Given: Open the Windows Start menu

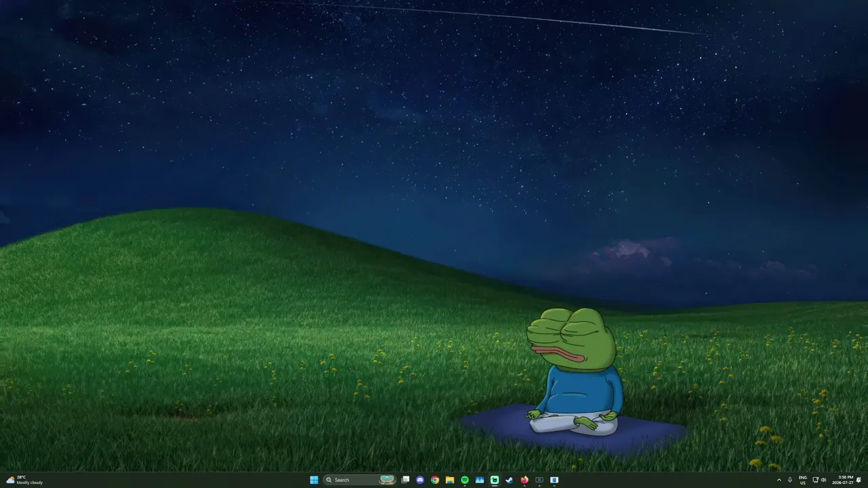Looking at the screenshot, I should 314,480.
